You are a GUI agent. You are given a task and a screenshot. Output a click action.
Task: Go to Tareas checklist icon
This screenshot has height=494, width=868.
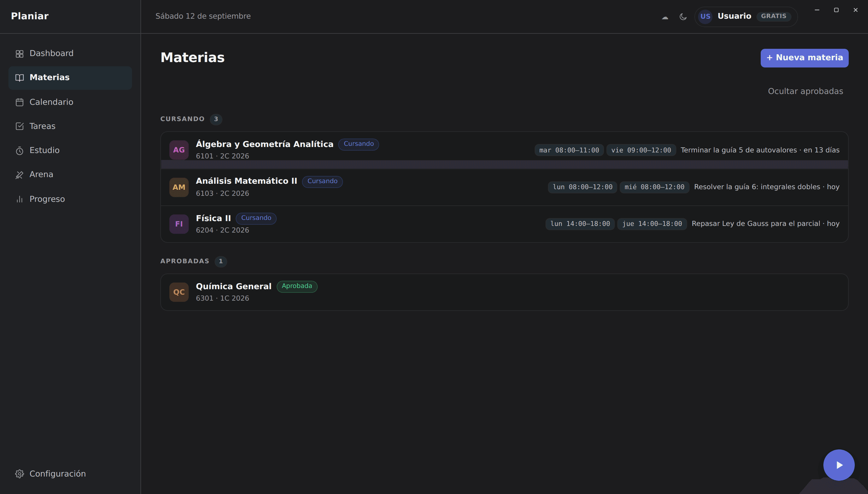point(20,126)
